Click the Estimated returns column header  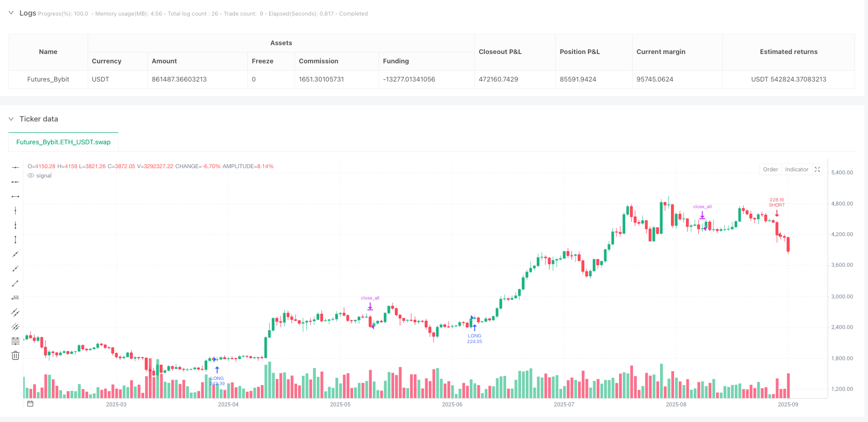click(x=788, y=52)
